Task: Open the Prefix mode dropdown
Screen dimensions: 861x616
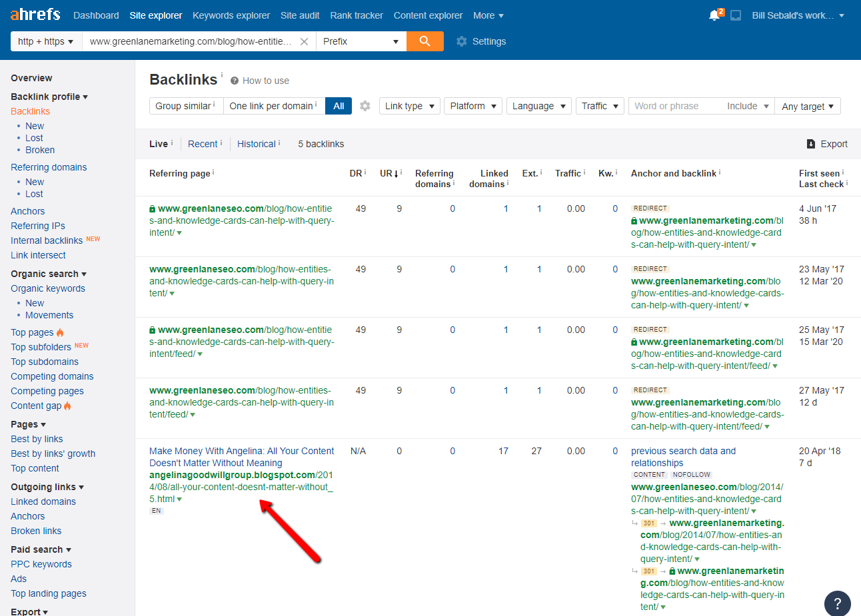Action: tap(361, 41)
